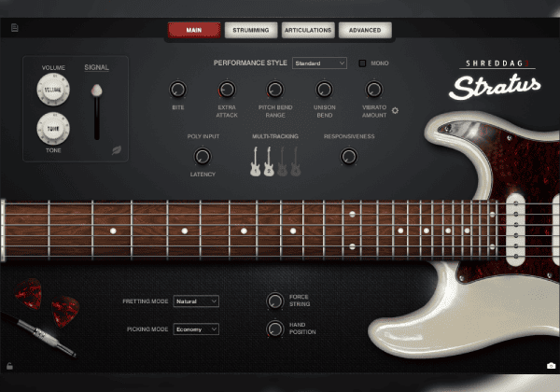The width and height of the screenshot is (560, 392).
Task: Click the camera snapshot icon
Action: [551, 366]
